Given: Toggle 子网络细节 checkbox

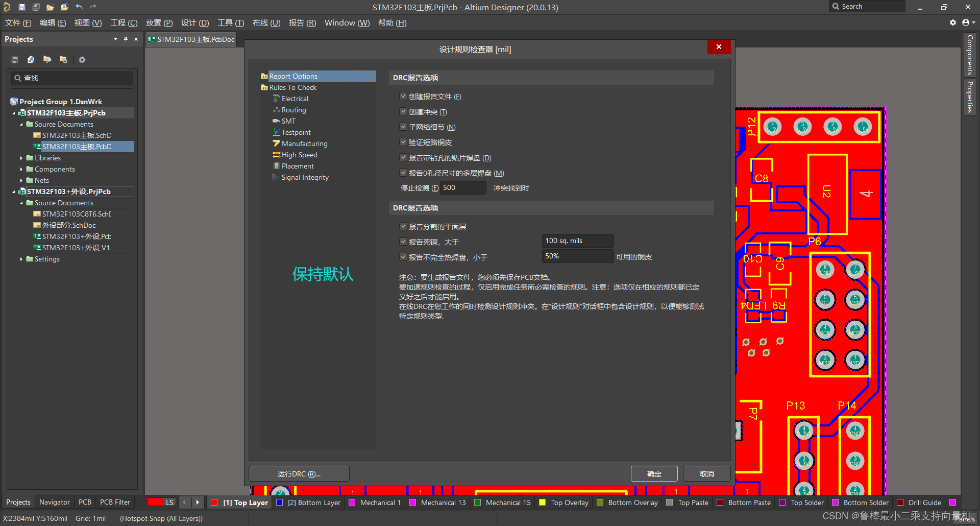Looking at the screenshot, I should [403, 127].
